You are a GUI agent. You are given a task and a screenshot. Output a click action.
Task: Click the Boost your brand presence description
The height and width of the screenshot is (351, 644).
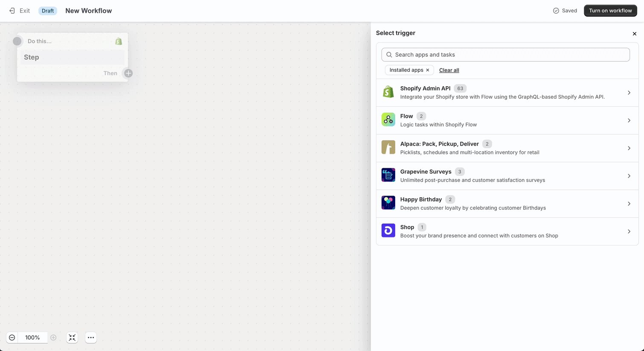tap(479, 236)
